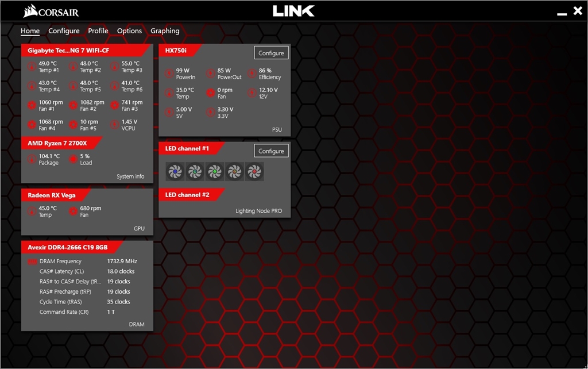
Task: Open the Options tab
Action: point(129,31)
